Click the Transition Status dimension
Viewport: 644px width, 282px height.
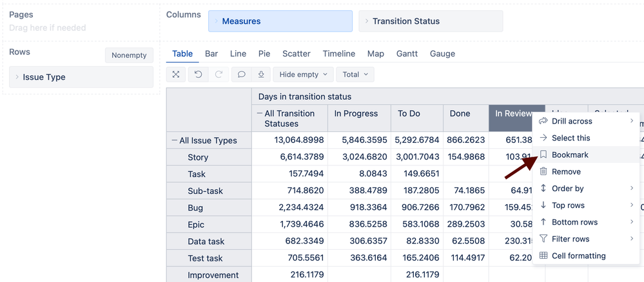tap(431, 21)
